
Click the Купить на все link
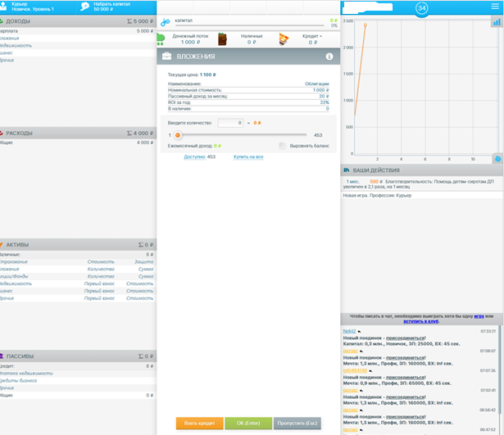pyautogui.click(x=248, y=156)
